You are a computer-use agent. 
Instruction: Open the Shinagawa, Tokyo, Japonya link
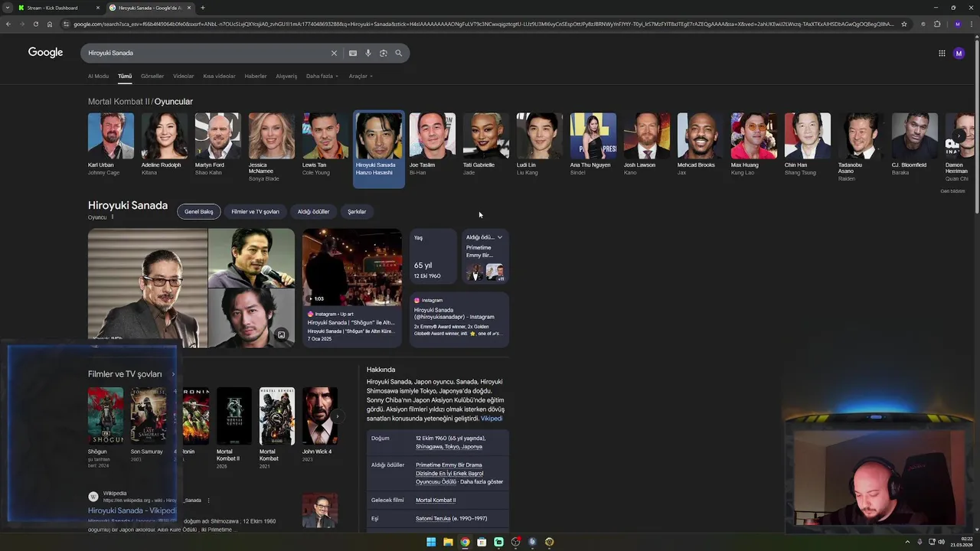pyautogui.click(x=449, y=447)
